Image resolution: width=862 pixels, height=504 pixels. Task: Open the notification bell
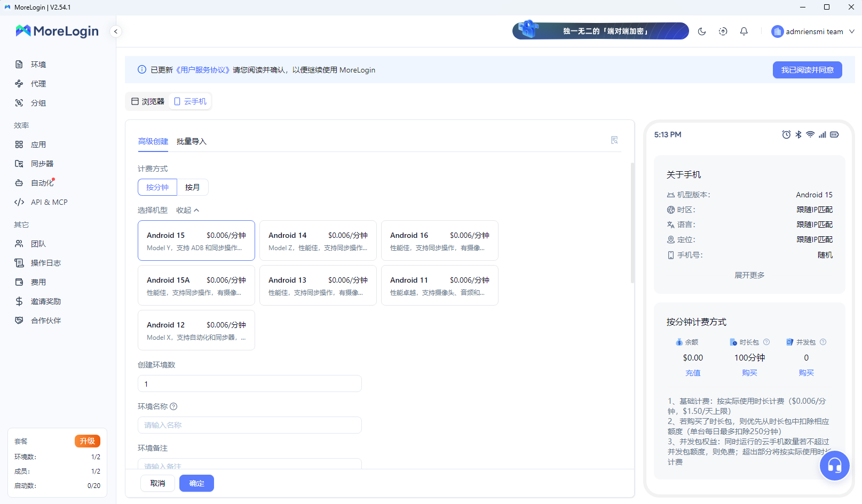coord(744,31)
